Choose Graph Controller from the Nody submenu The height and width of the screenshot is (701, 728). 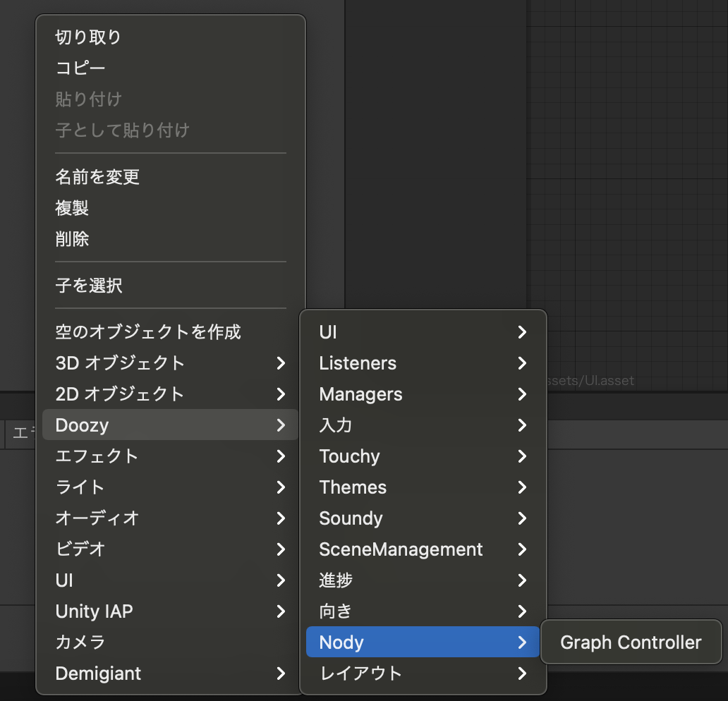(631, 642)
